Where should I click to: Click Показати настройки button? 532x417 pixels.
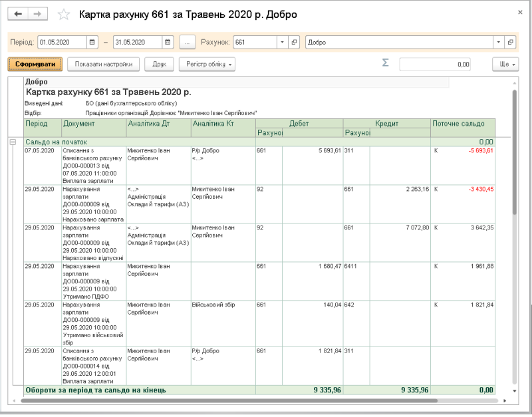pos(104,64)
